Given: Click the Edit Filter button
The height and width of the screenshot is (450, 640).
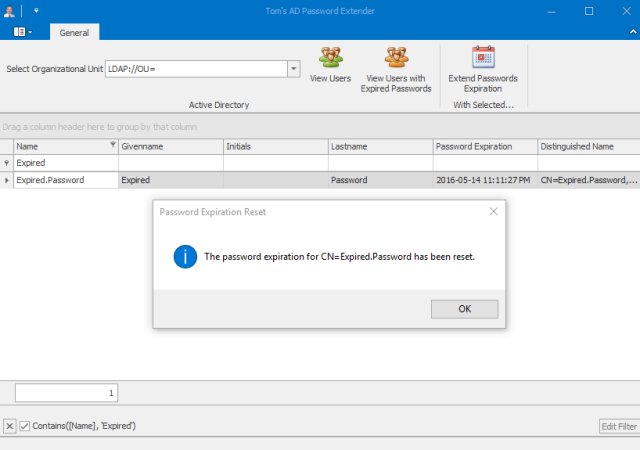Looking at the screenshot, I should coord(619,426).
